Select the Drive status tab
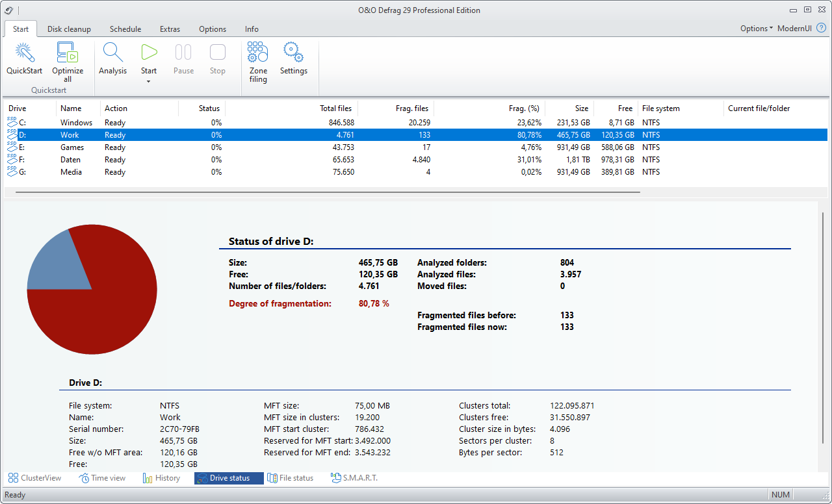Screen dimensions: 832x504 click(x=229, y=478)
